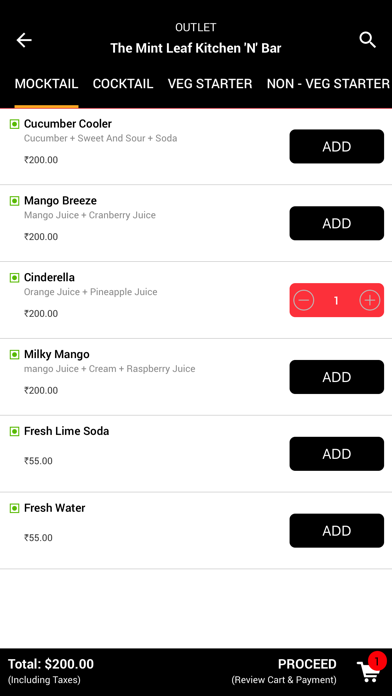Open the shopping cart icon
Viewport: 392px width, 696px height.
tap(368, 672)
